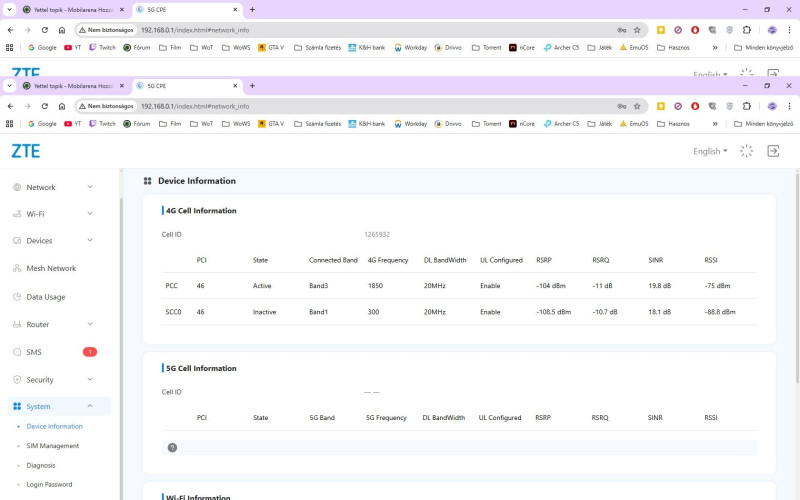800x500 pixels.
Task: Click the home icon in the front window toolbar
Action: click(62, 106)
